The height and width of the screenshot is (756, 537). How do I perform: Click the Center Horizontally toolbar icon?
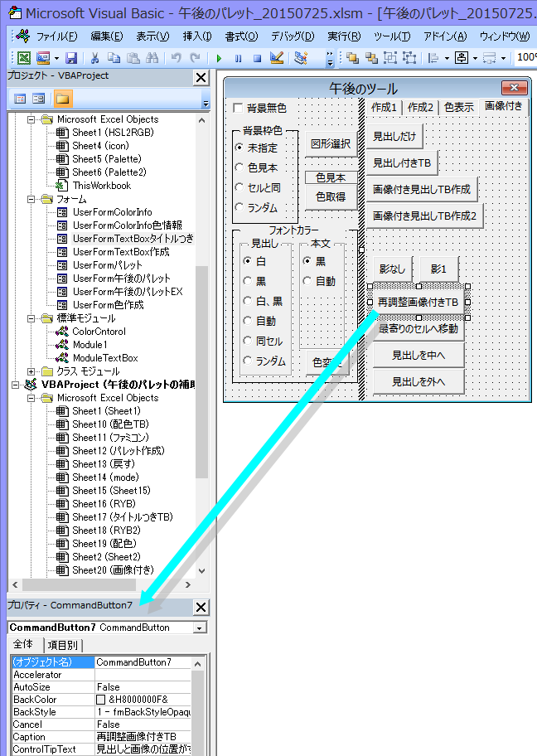coord(462,58)
